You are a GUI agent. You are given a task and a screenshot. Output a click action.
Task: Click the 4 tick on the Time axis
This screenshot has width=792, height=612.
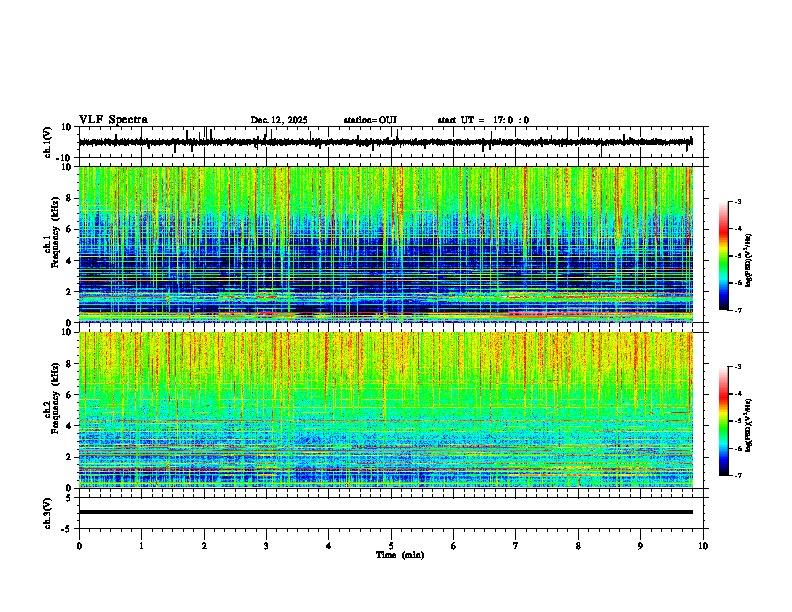[329, 546]
